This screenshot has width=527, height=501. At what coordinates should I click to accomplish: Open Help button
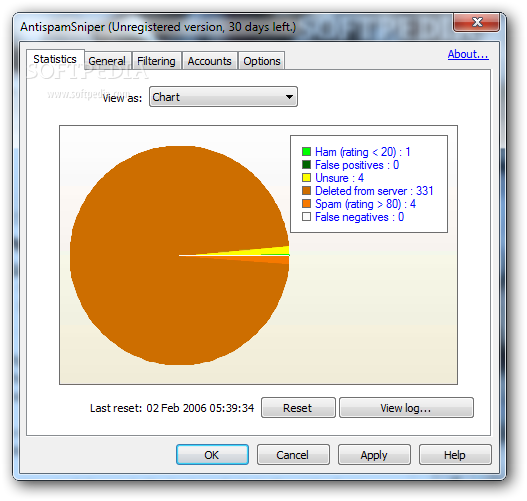tap(455, 455)
